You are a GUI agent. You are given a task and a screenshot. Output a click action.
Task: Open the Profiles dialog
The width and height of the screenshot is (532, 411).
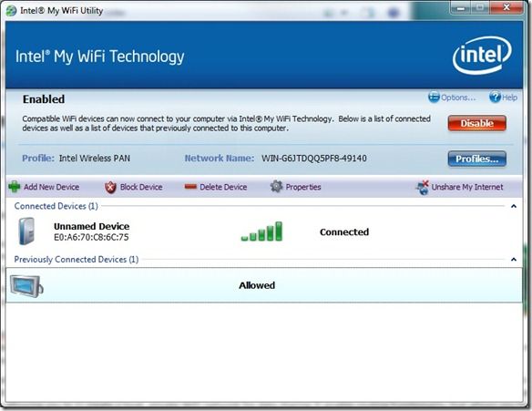click(x=476, y=159)
